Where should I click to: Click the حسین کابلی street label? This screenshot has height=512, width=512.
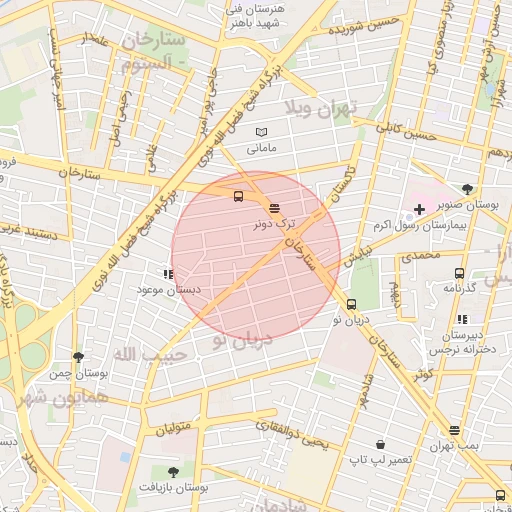406,132
